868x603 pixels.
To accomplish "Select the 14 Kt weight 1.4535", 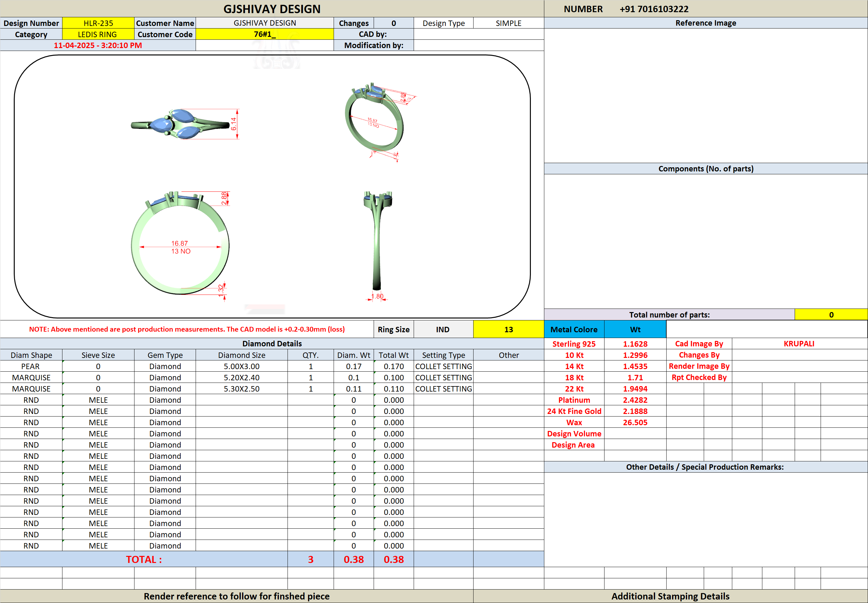I will (635, 367).
